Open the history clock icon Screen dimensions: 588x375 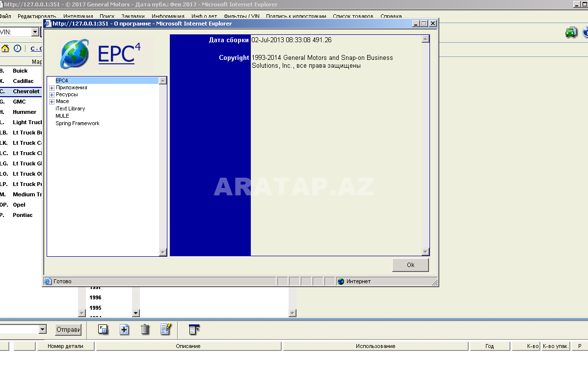tap(17, 49)
